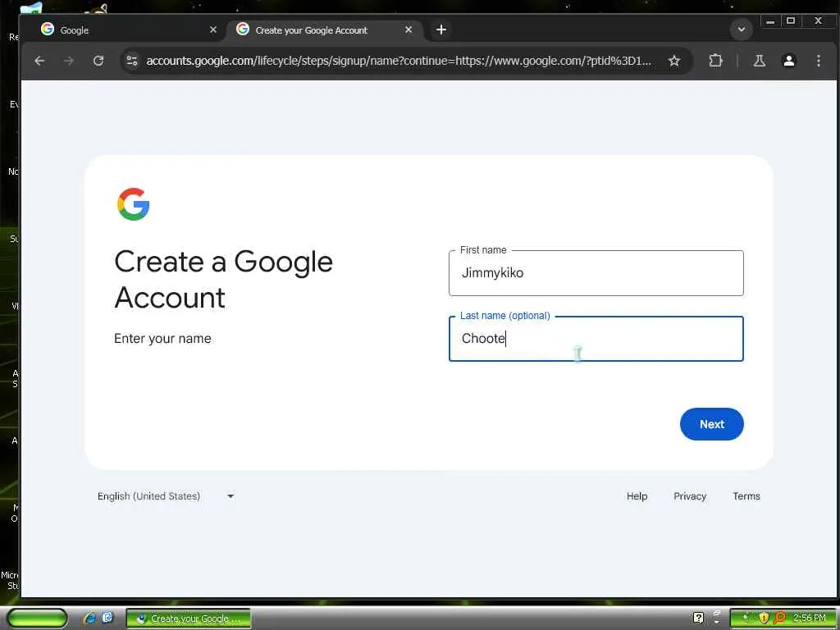Click the security shield tray icon
Viewport: 840px width, 630px height.
[764, 619]
